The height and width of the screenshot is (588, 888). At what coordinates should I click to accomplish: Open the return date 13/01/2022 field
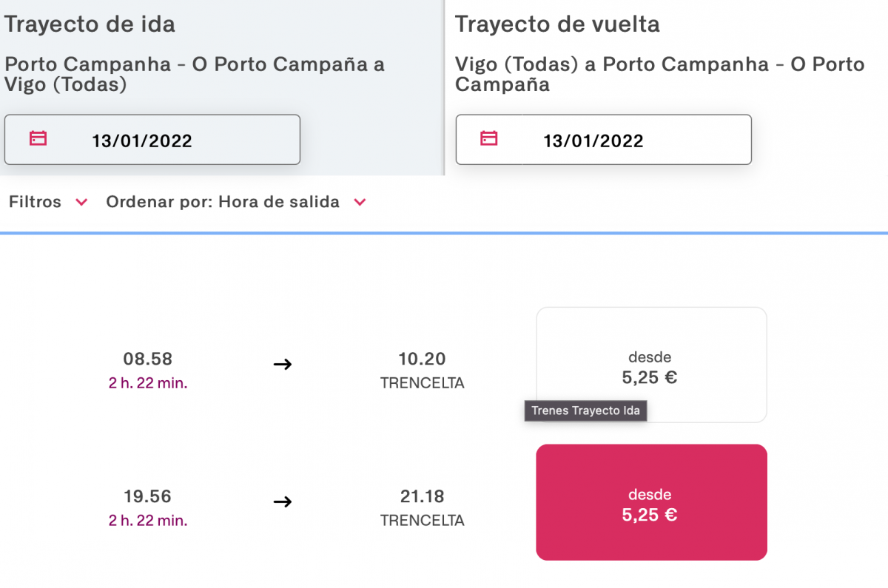pyautogui.click(x=603, y=140)
